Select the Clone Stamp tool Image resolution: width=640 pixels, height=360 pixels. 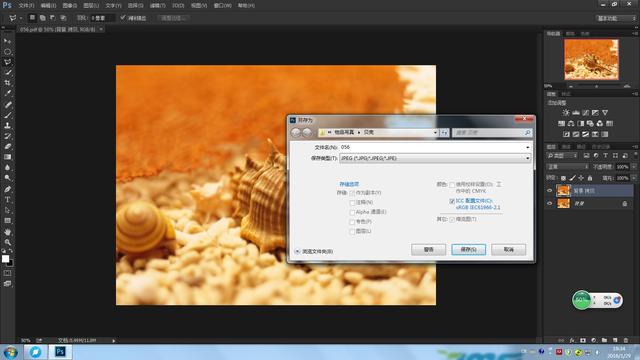pyautogui.click(x=7, y=126)
